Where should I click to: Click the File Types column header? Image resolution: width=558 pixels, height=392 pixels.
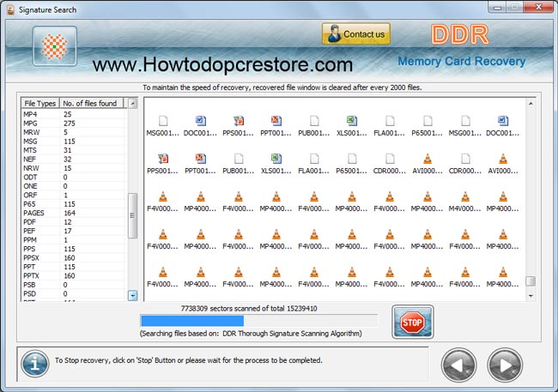click(x=39, y=103)
